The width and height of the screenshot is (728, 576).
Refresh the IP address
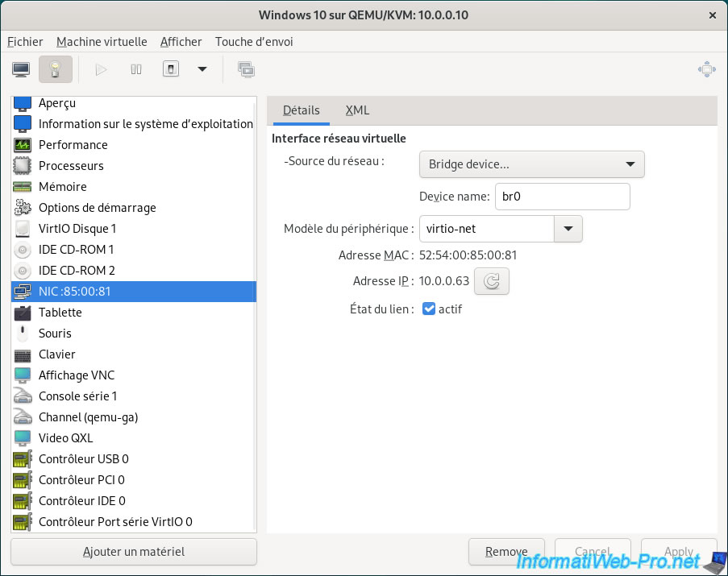click(492, 281)
